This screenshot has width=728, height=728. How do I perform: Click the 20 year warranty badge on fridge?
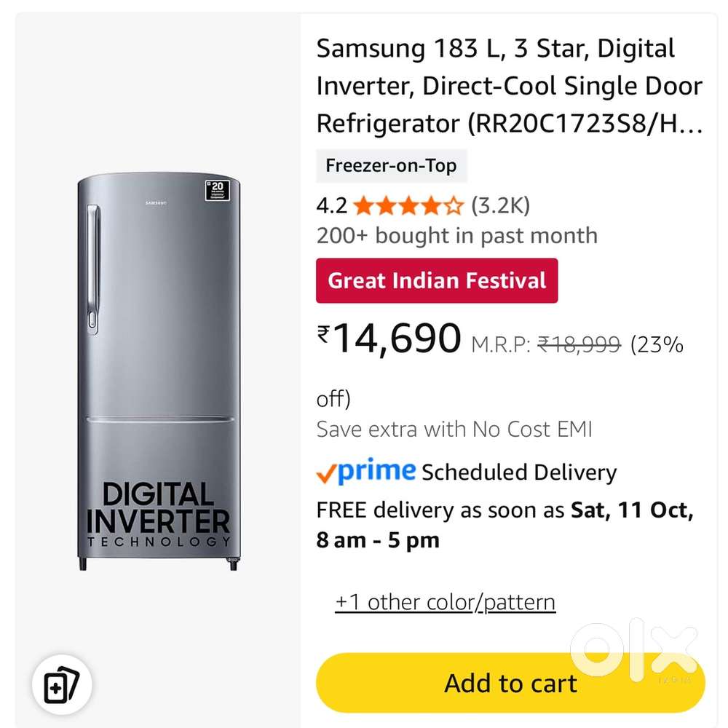tap(218, 189)
